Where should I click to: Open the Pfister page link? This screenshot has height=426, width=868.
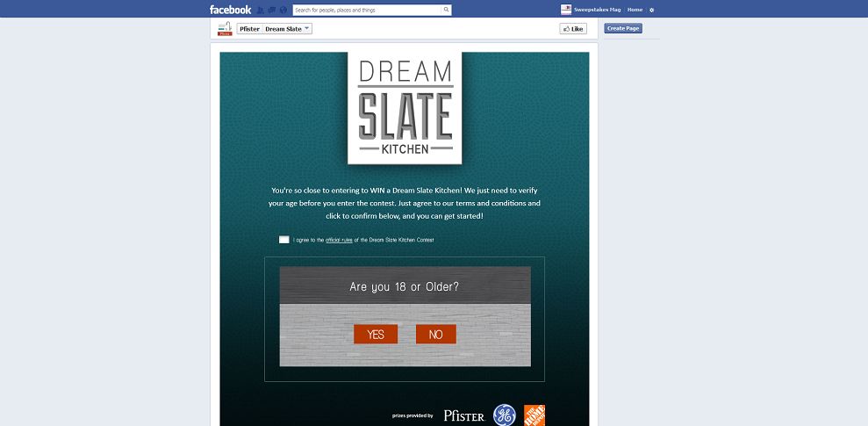tap(249, 29)
